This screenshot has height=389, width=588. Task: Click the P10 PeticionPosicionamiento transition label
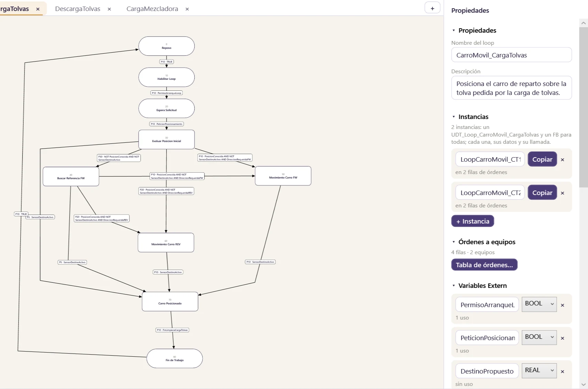pyautogui.click(x=166, y=124)
